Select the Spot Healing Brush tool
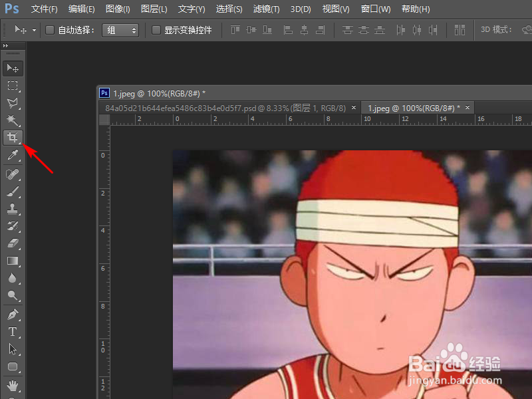 [x=13, y=174]
